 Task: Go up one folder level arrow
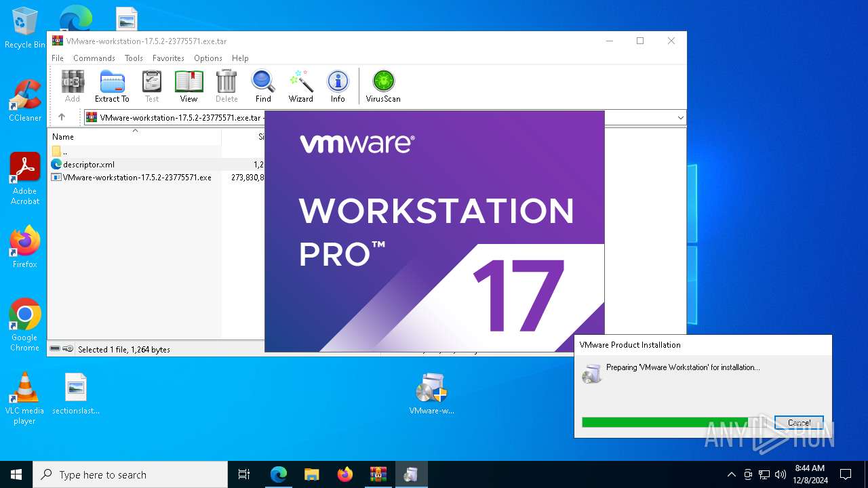62,117
